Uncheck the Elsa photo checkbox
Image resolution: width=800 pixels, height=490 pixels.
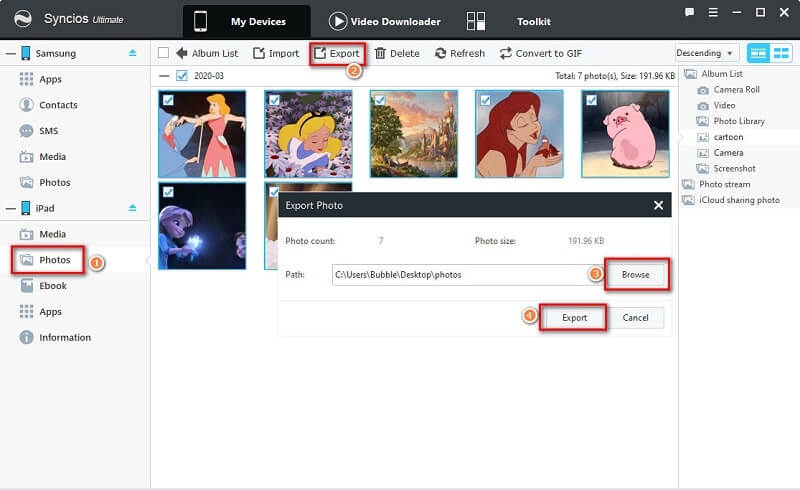(x=168, y=192)
